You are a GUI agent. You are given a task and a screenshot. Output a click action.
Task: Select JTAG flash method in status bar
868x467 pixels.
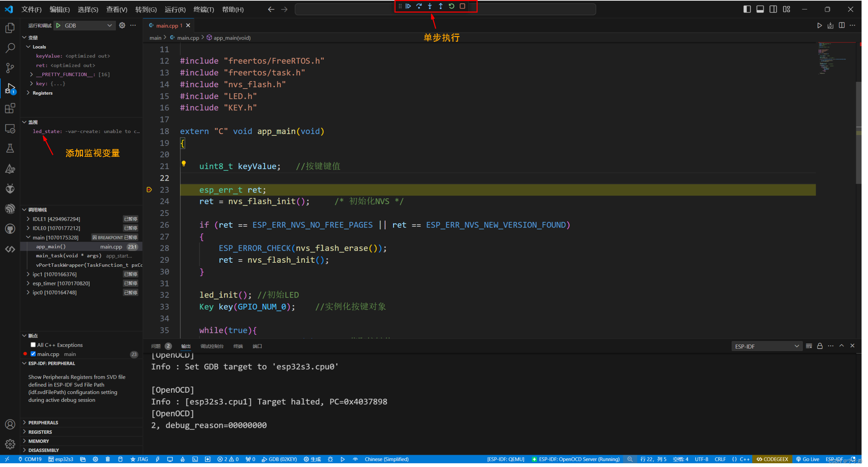(x=139, y=460)
